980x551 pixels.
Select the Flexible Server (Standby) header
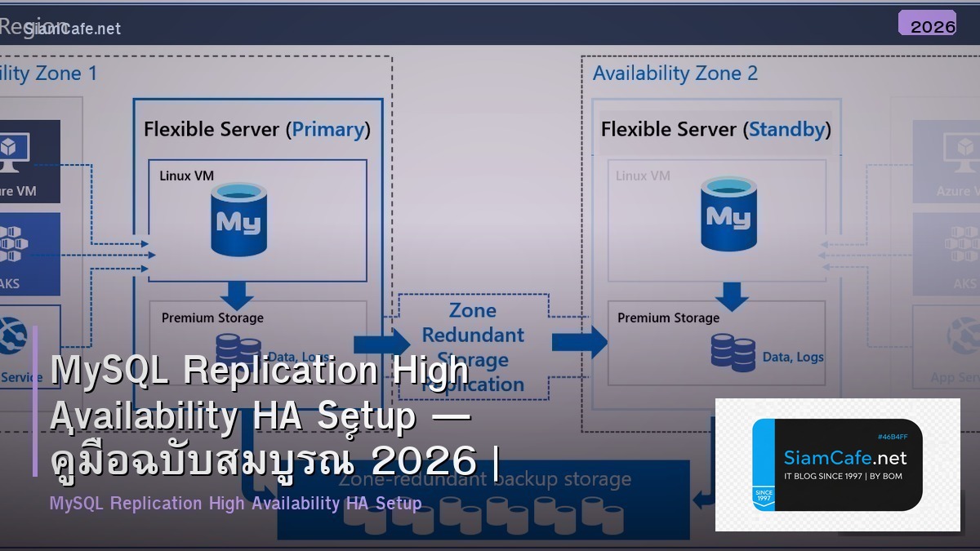715,129
